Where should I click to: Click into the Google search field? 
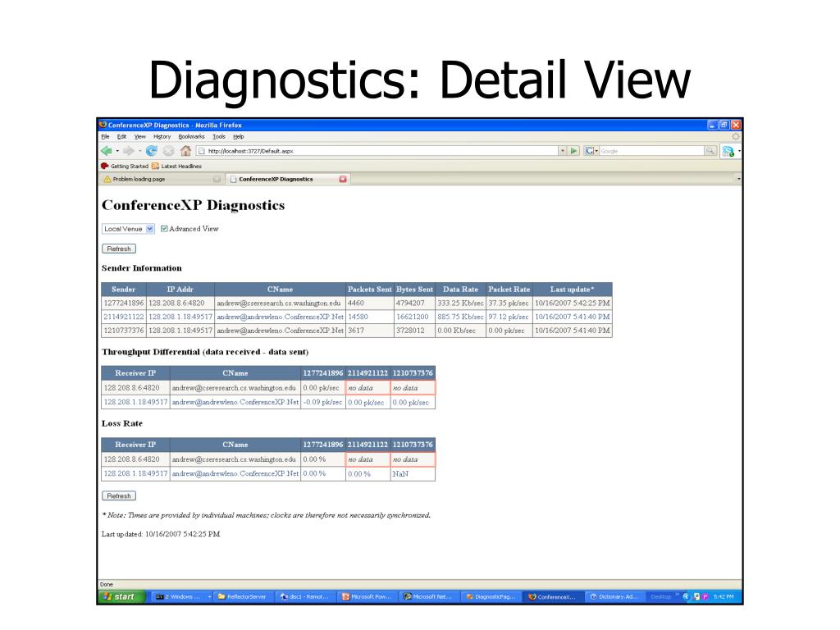coord(651,151)
